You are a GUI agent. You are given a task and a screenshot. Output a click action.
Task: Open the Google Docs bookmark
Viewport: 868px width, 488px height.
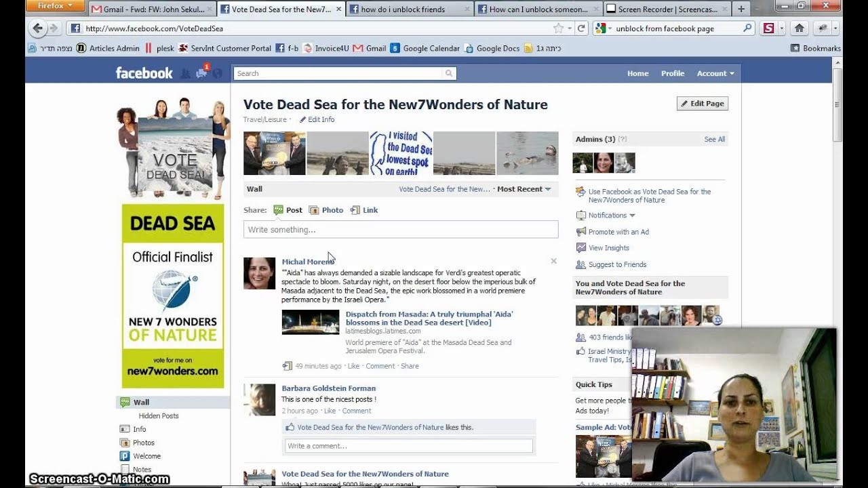pos(492,48)
